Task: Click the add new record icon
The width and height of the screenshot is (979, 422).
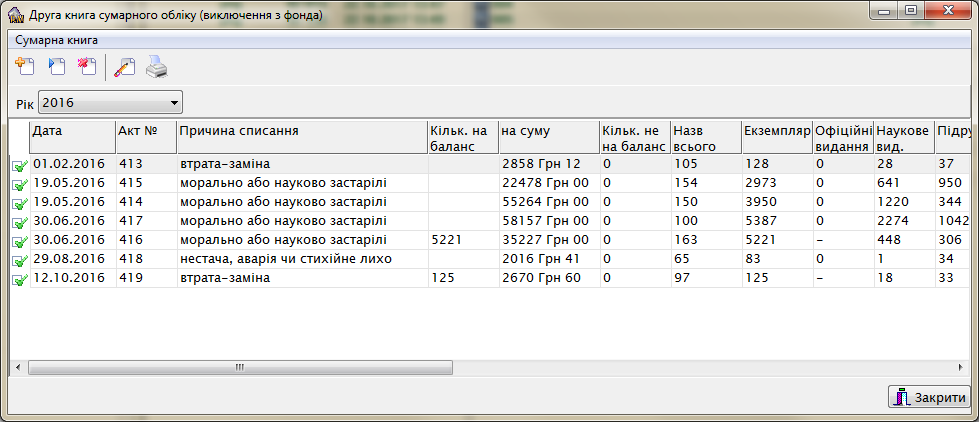Action: point(26,68)
